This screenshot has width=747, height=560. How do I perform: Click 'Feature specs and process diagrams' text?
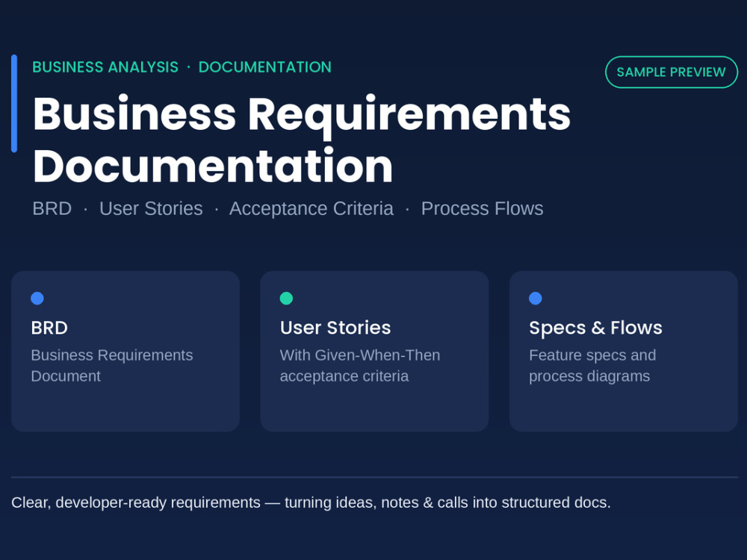click(x=592, y=366)
